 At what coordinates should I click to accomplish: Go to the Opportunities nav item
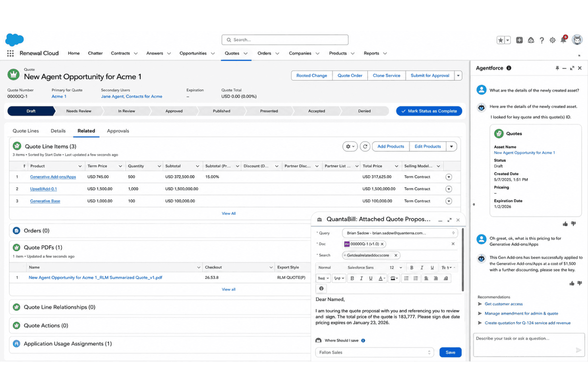[x=193, y=54]
